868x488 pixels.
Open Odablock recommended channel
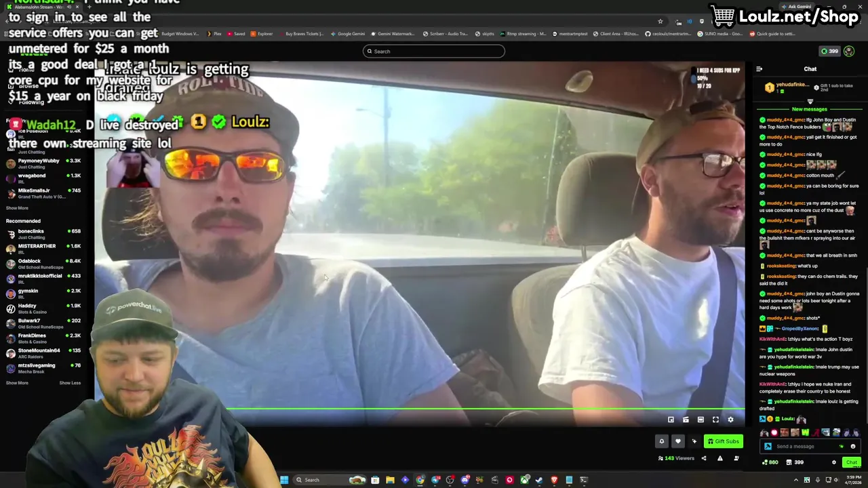click(43, 264)
